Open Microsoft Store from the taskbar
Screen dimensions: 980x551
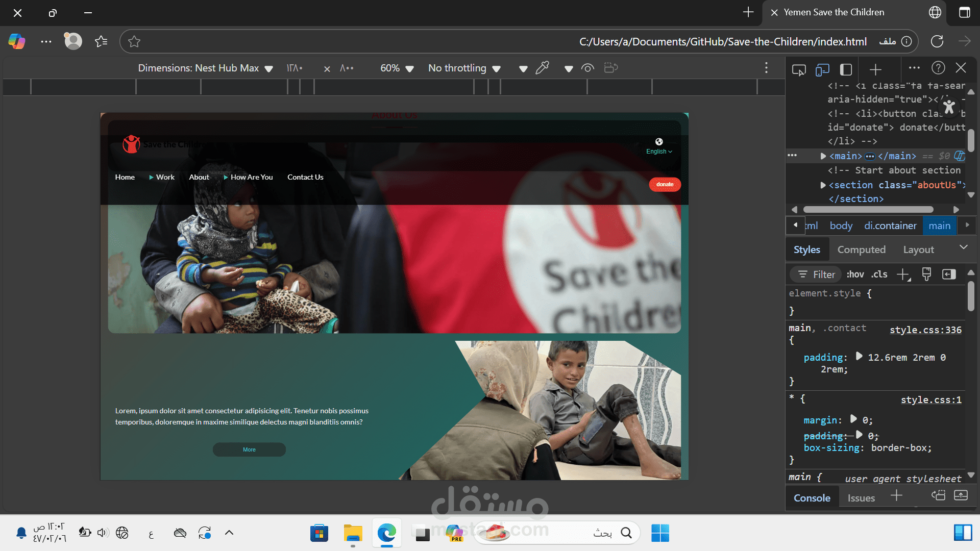point(319,533)
